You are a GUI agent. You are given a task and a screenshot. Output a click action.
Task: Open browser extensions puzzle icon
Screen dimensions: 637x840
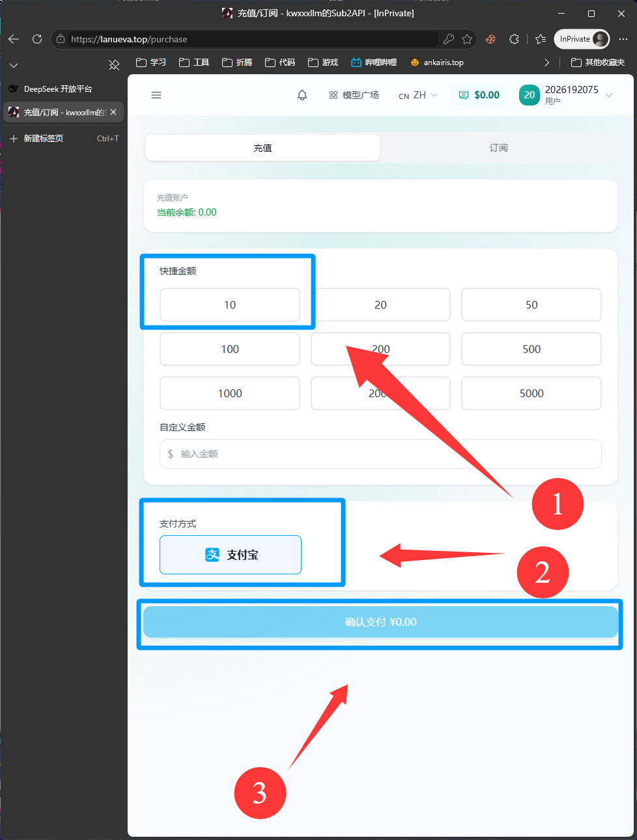[514, 39]
